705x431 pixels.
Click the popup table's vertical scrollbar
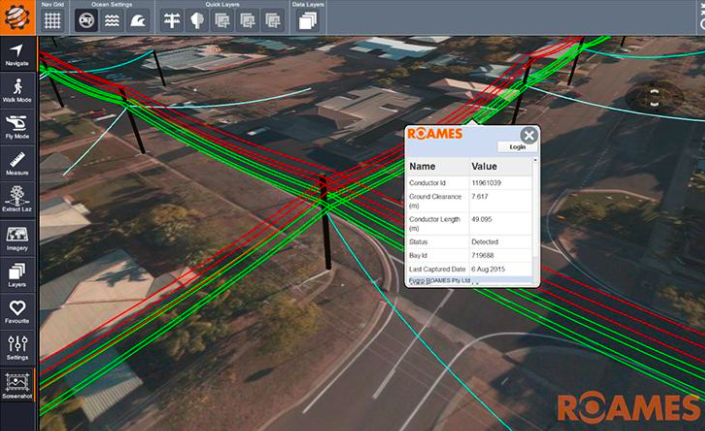point(533,210)
